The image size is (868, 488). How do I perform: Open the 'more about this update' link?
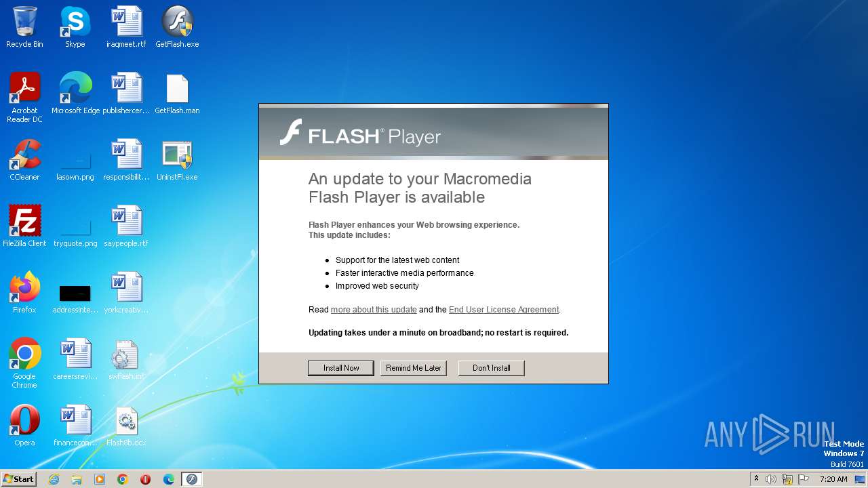pos(374,310)
